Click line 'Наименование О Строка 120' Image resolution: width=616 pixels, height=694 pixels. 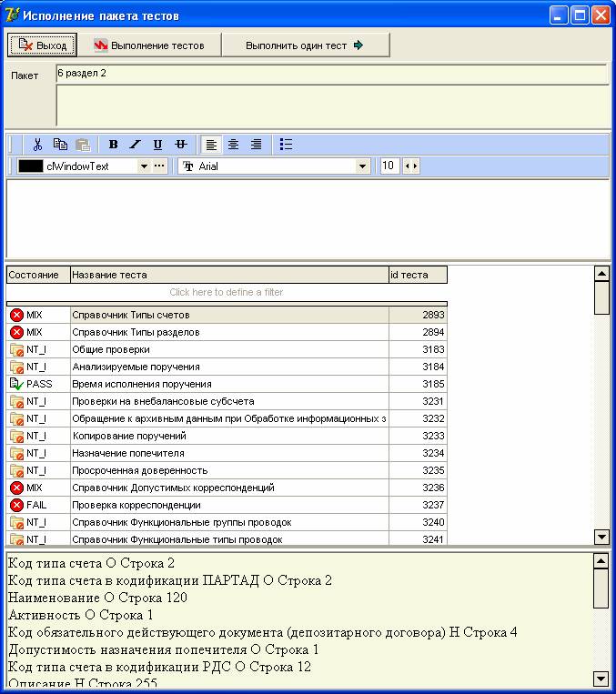(x=98, y=598)
